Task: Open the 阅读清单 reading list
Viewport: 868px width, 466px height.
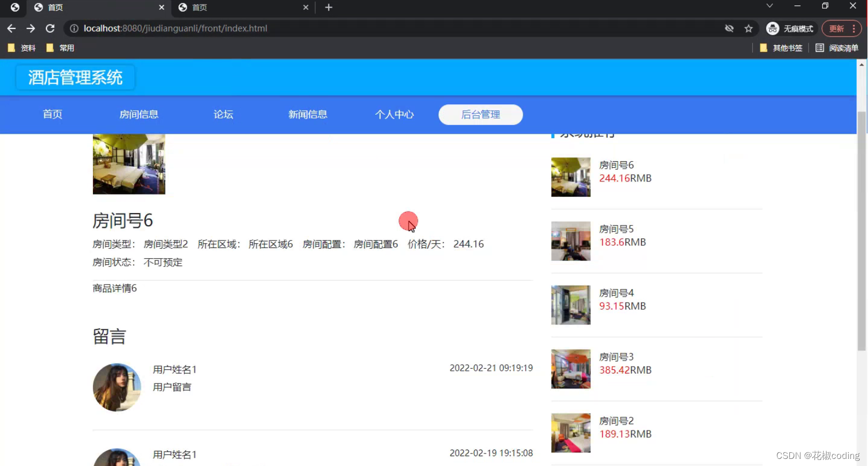Action: 837,48
